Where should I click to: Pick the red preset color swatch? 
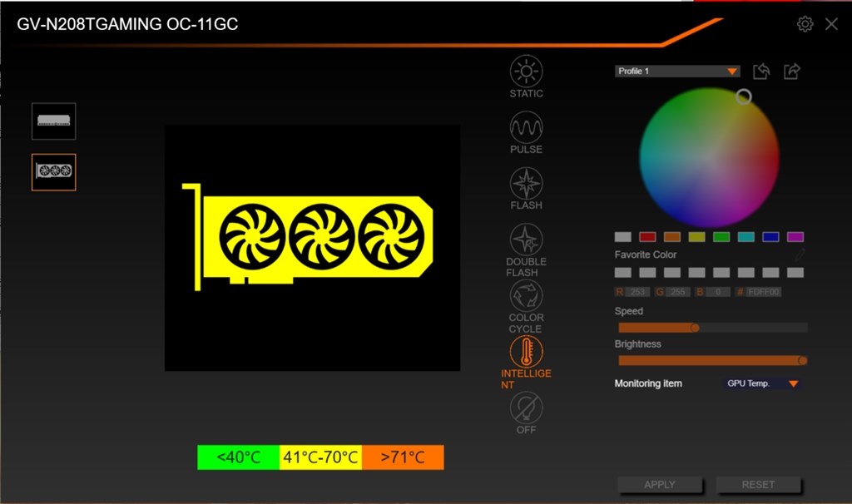point(647,237)
